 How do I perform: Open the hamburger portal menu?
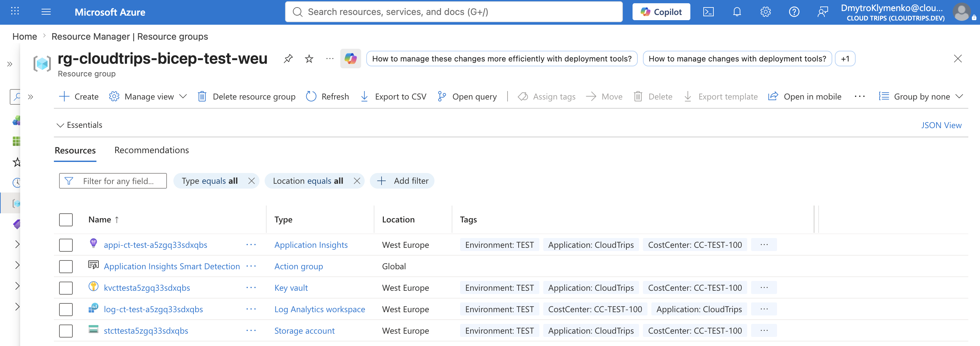(x=46, y=12)
